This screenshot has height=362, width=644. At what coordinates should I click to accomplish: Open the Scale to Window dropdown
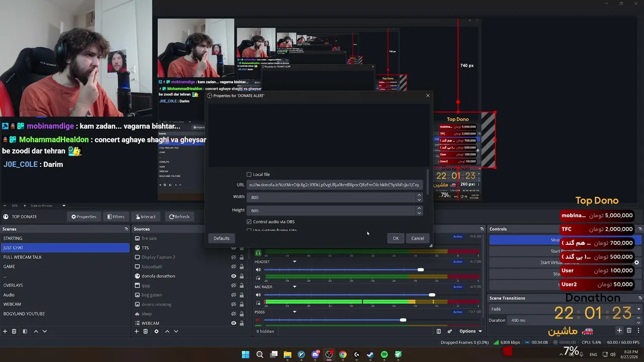[x=48, y=206]
